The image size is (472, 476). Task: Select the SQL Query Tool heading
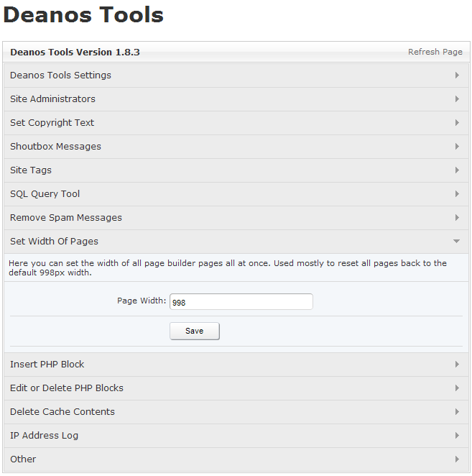pyautogui.click(x=45, y=194)
